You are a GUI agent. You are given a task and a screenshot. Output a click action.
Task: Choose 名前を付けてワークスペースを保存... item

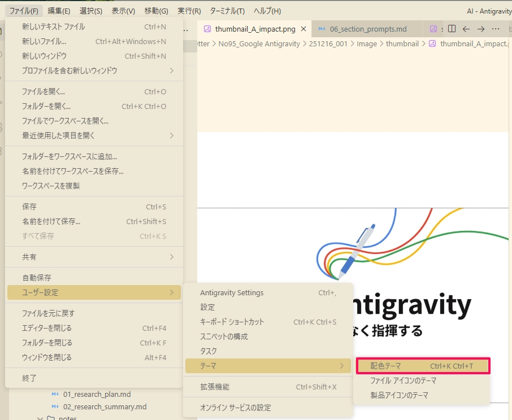94,171
